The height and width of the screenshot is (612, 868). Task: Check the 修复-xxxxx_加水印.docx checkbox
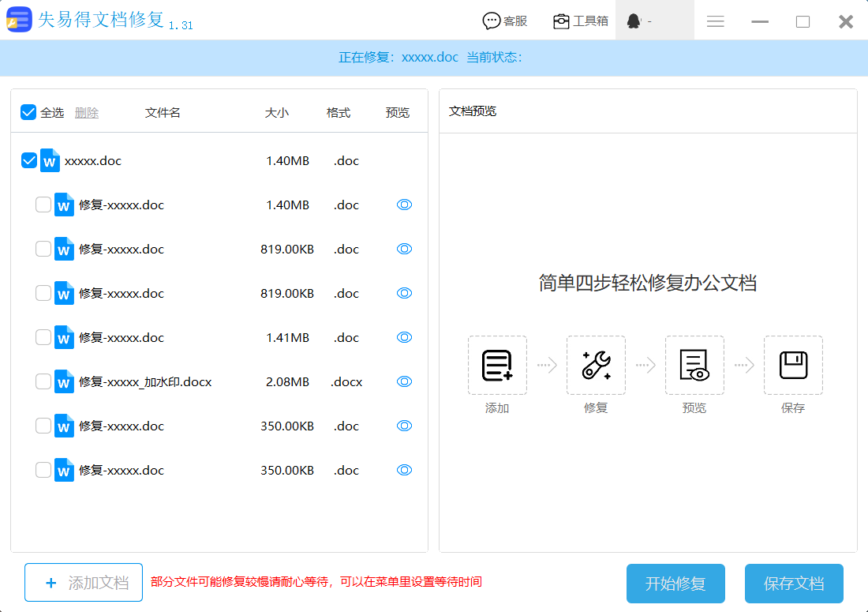[x=43, y=381]
